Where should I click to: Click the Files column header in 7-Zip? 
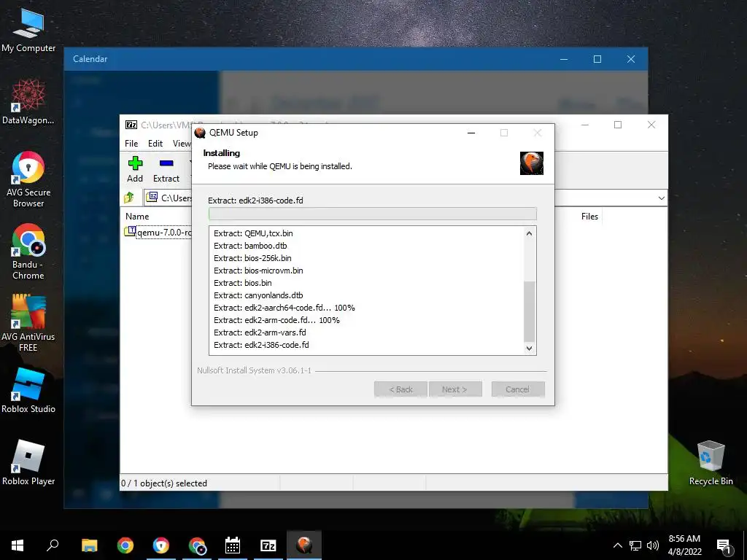[589, 216]
